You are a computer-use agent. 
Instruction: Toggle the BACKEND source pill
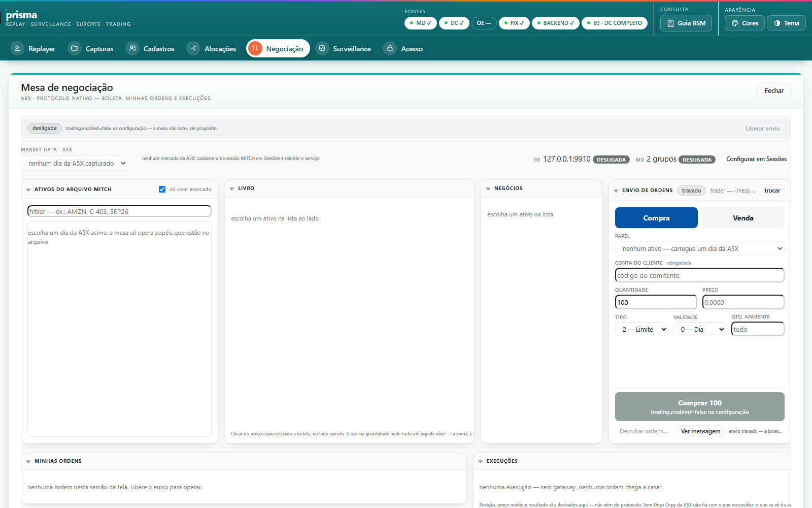[556, 23]
